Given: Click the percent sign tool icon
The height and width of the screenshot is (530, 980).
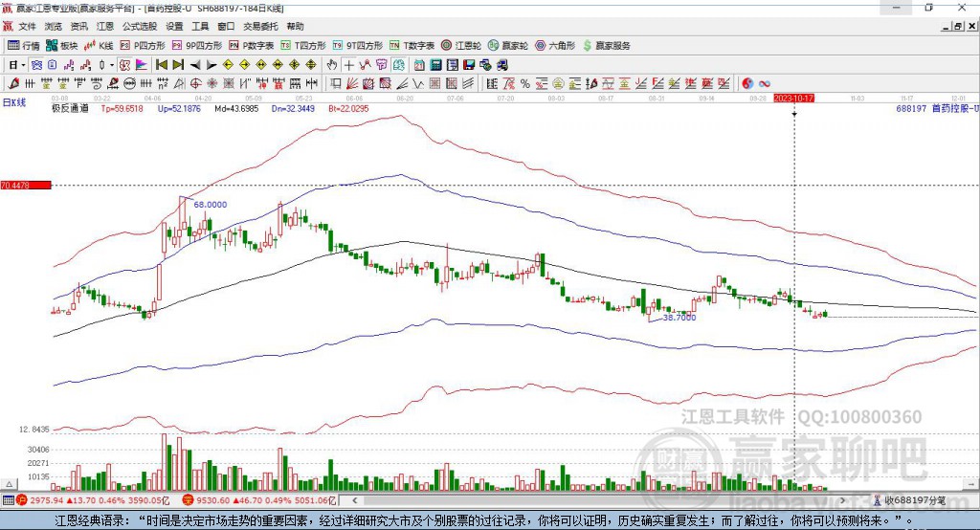Looking at the screenshot, I should [525, 84].
